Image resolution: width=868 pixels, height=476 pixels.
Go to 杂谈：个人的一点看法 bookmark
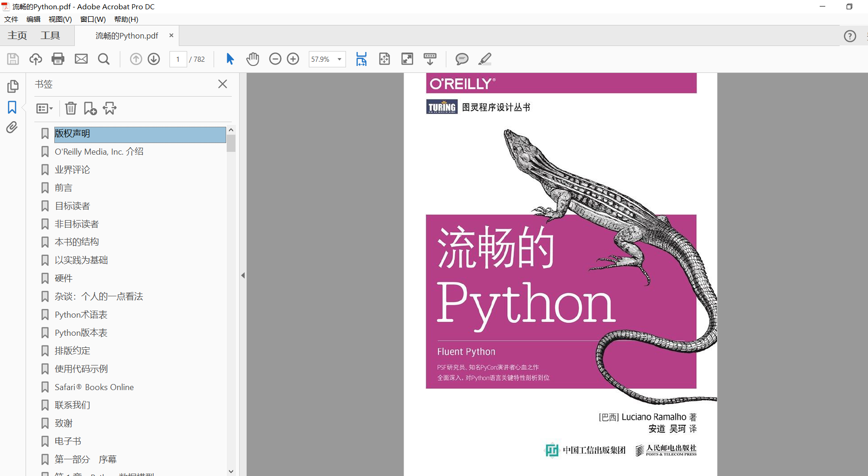click(98, 297)
